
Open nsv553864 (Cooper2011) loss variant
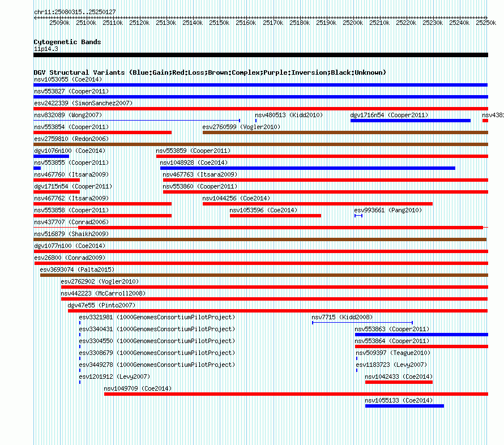392,341
